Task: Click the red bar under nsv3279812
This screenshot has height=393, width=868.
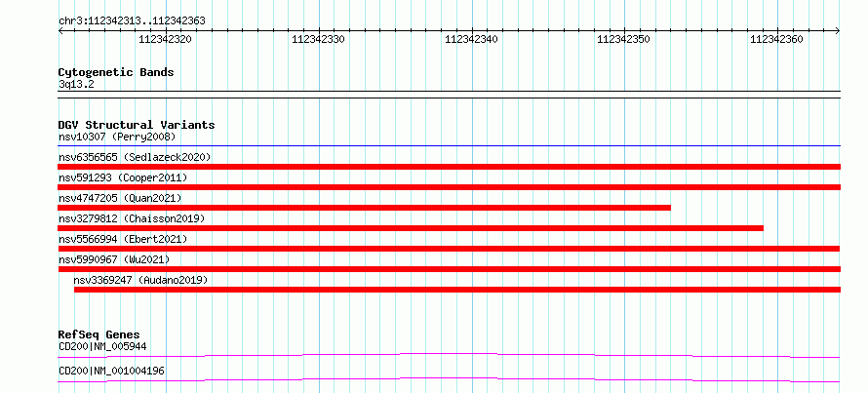Action: pos(411,228)
